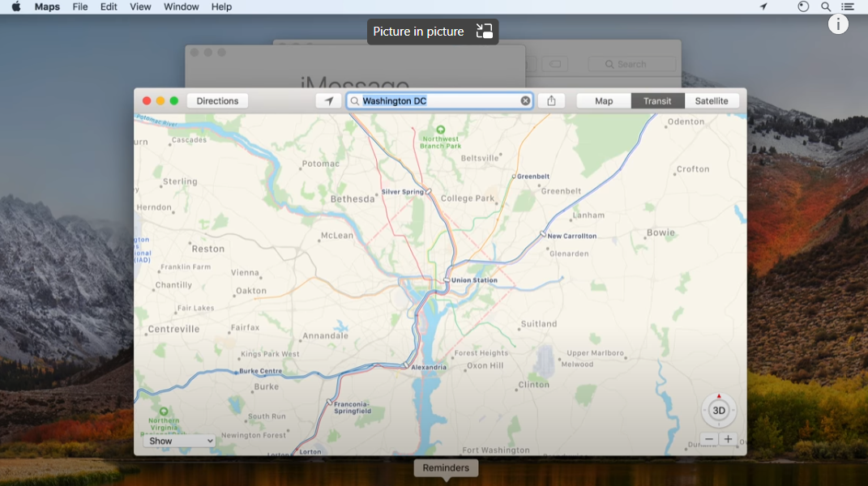Switch to Map view
The width and height of the screenshot is (868, 486).
[x=604, y=100]
